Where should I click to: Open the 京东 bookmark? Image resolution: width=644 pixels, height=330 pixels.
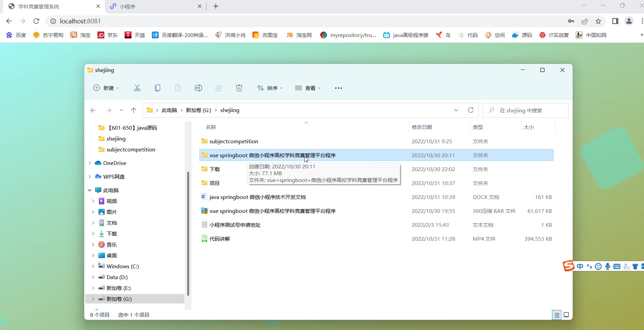pos(108,35)
